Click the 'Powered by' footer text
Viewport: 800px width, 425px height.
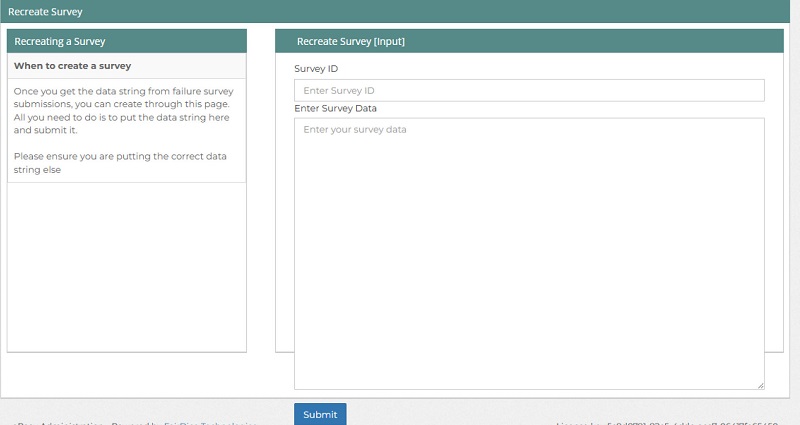pos(135,423)
